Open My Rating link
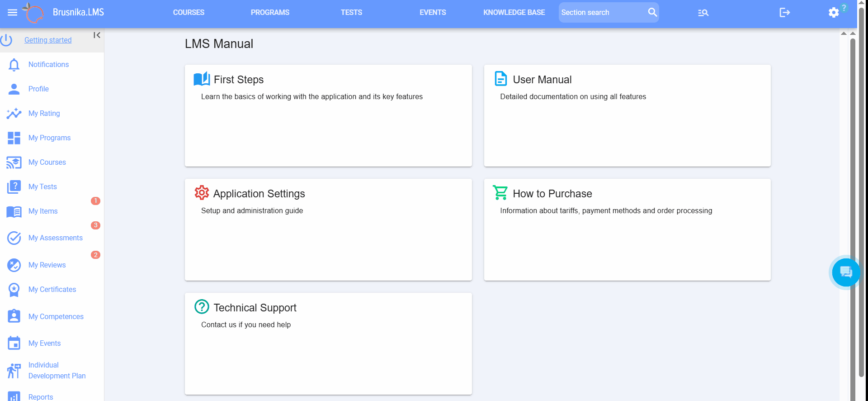 [44, 114]
